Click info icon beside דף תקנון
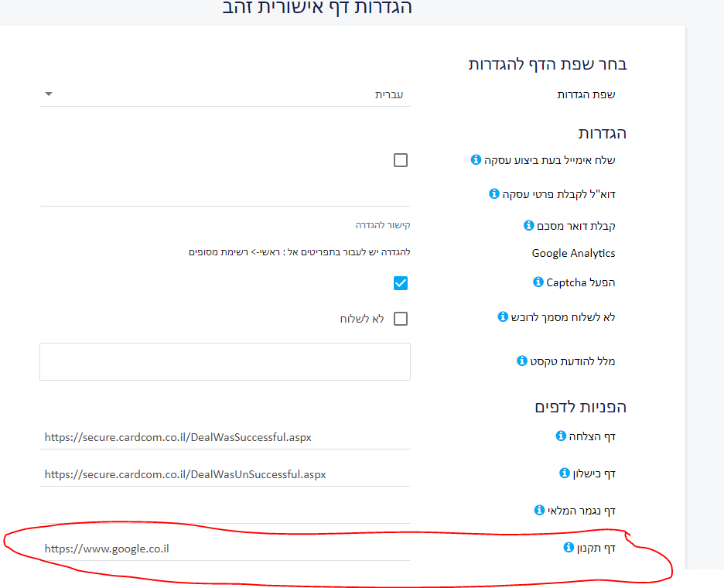Viewport: 724px width, 588px height. 569,547
